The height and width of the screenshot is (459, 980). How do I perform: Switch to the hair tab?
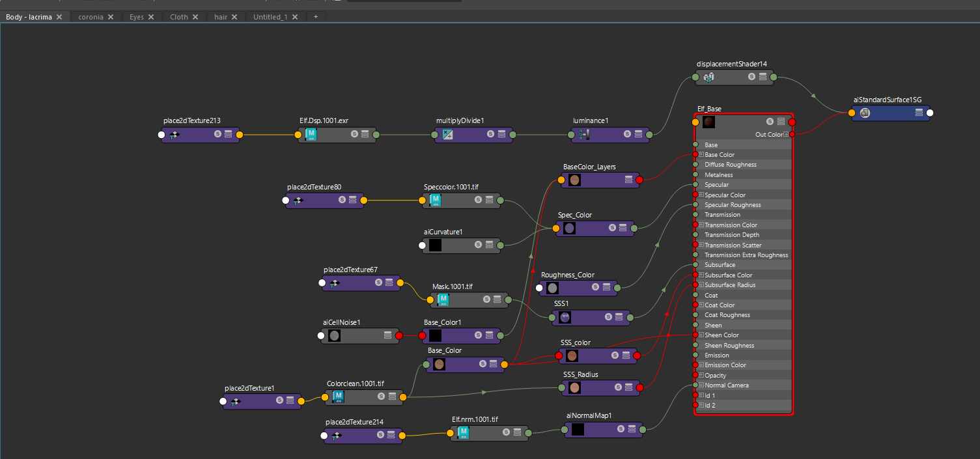pyautogui.click(x=220, y=17)
